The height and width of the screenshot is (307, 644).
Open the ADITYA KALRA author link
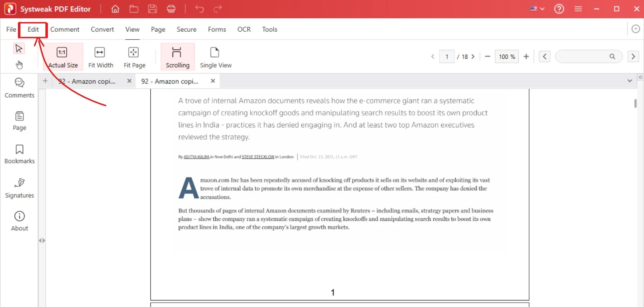(197, 157)
